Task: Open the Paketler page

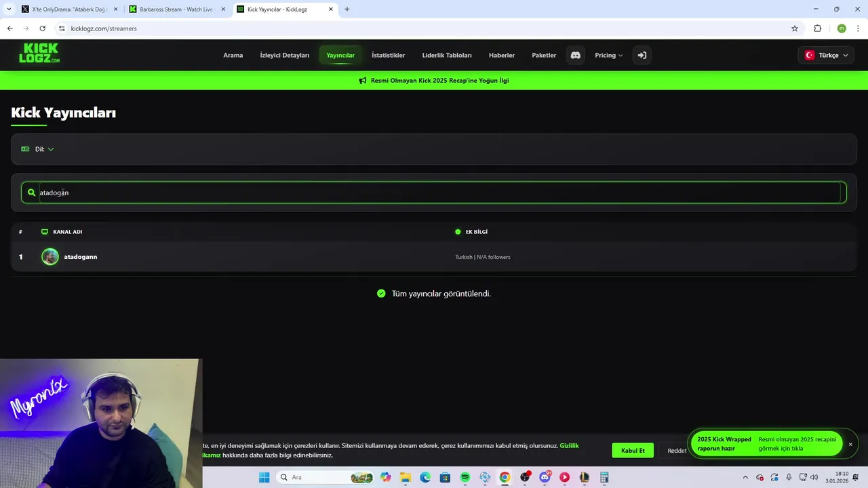Action: click(x=544, y=56)
